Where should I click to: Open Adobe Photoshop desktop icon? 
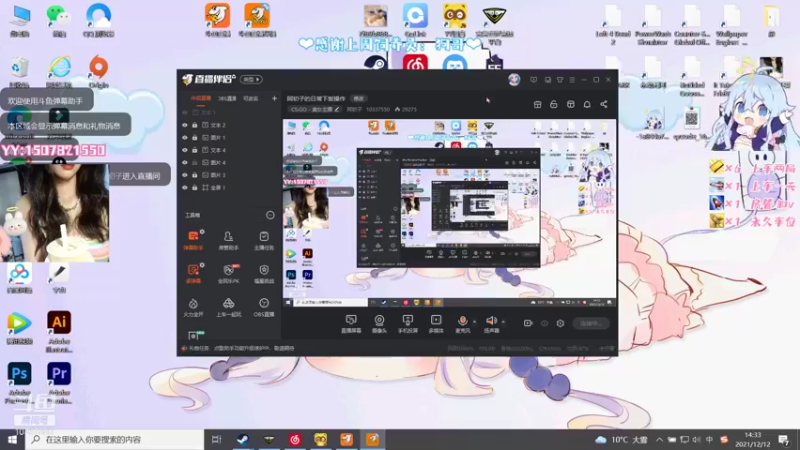click(x=19, y=383)
